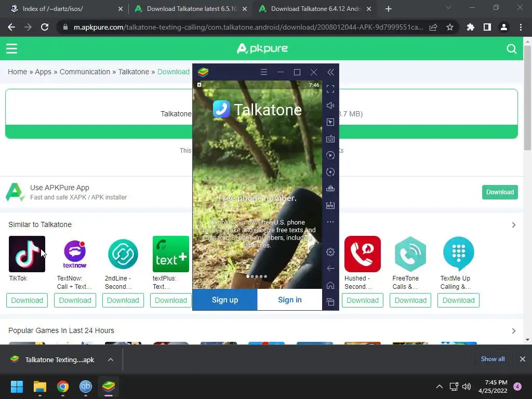
Task: Switch to Index of /~dartz/isos/ tab
Action: pos(64,9)
